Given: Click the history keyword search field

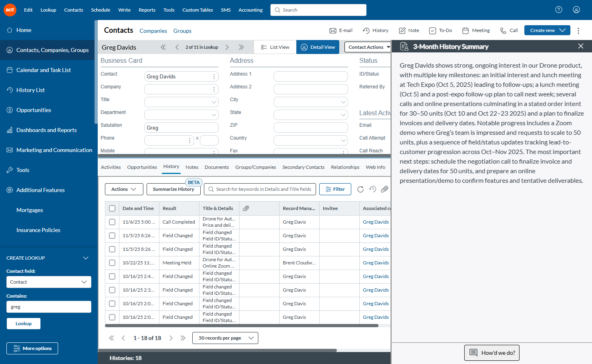Looking at the screenshot, I should click(x=260, y=189).
